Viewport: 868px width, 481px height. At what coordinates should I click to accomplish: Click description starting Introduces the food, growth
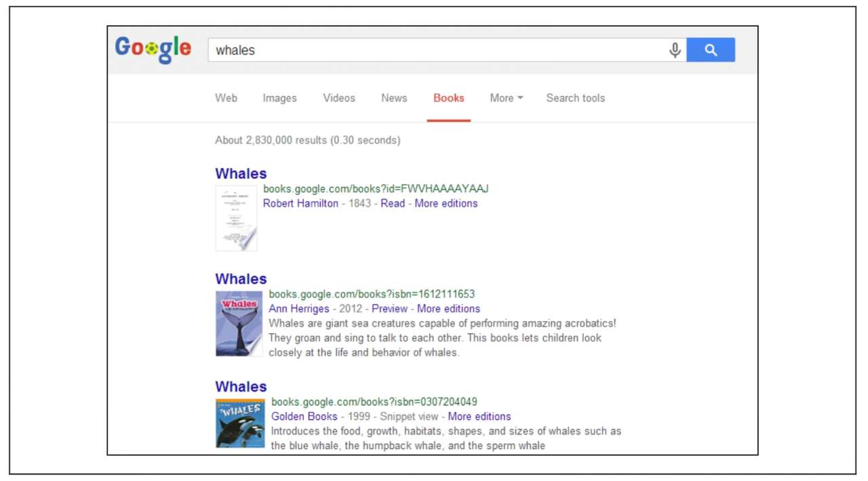446,438
